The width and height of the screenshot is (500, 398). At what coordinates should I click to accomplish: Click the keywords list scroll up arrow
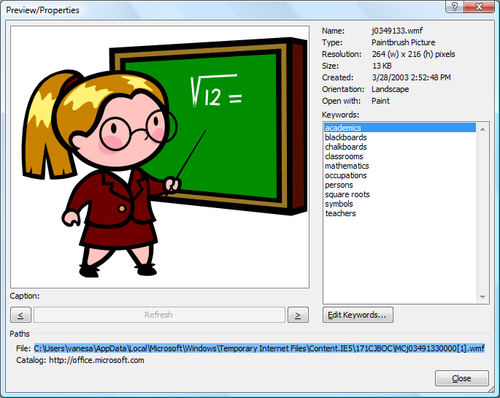coord(482,129)
